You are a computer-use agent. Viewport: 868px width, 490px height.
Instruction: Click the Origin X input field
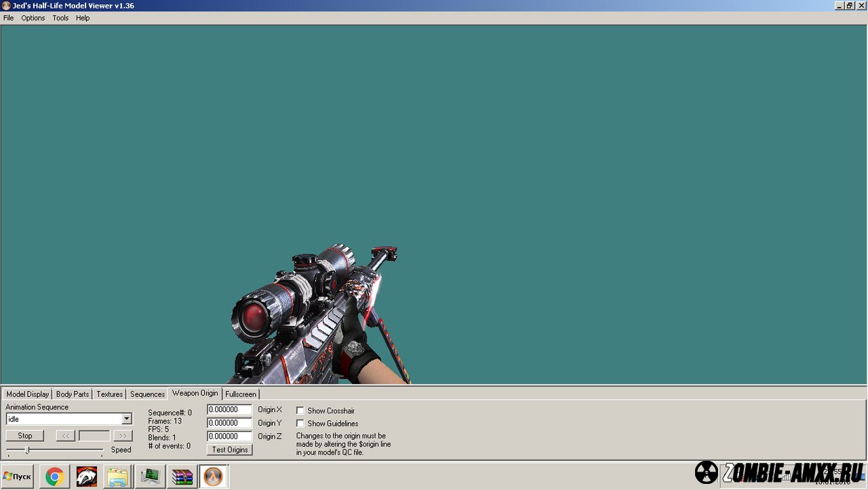click(230, 410)
